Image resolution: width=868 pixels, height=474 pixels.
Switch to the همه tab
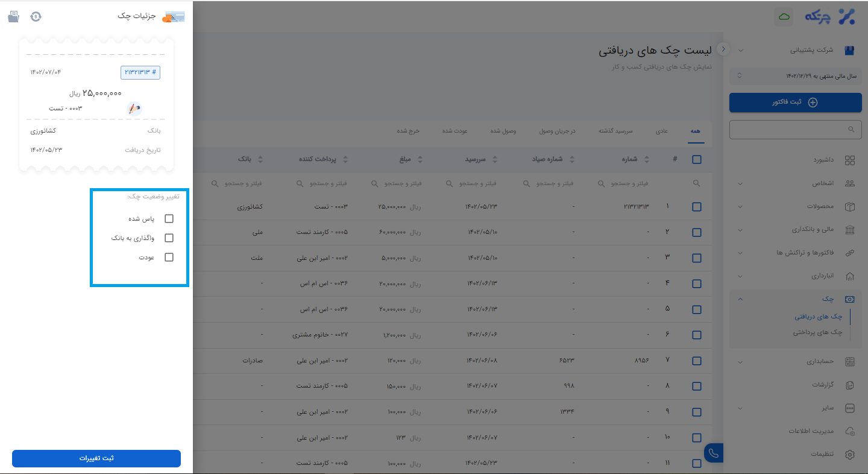click(x=696, y=131)
